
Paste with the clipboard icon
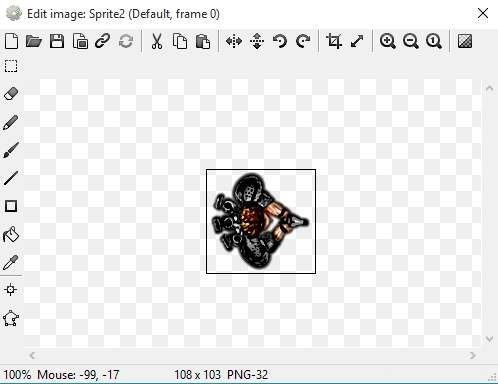coord(203,41)
